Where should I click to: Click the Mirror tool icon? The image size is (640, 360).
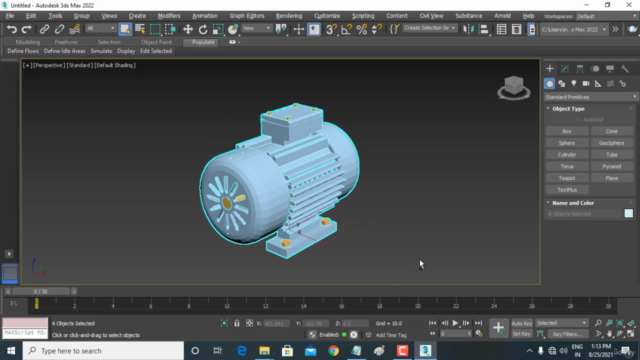coord(468,29)
